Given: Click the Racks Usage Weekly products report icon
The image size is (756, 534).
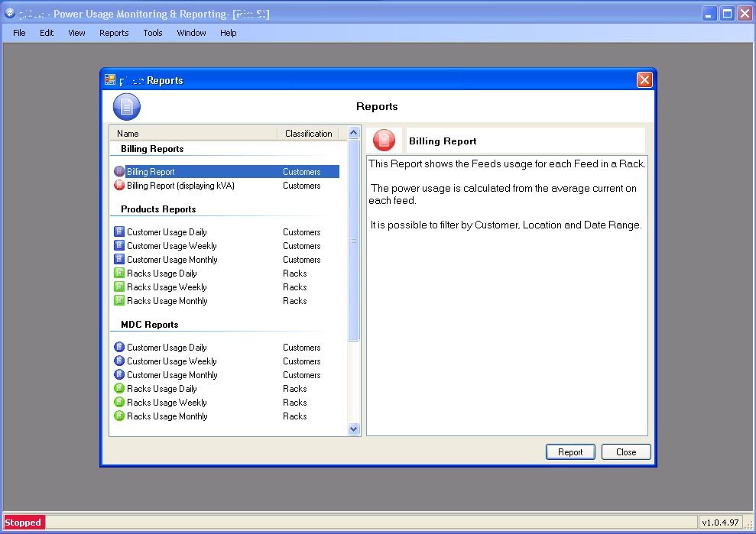Looking at the screenshot, I should (120, 286).
